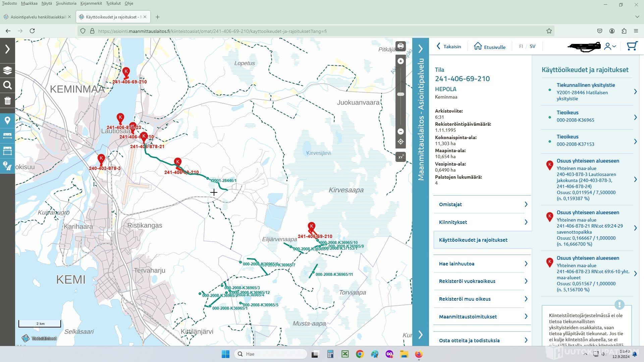Reload the current page
Screen dimensions: 644x362
click(x=32, y=31)
